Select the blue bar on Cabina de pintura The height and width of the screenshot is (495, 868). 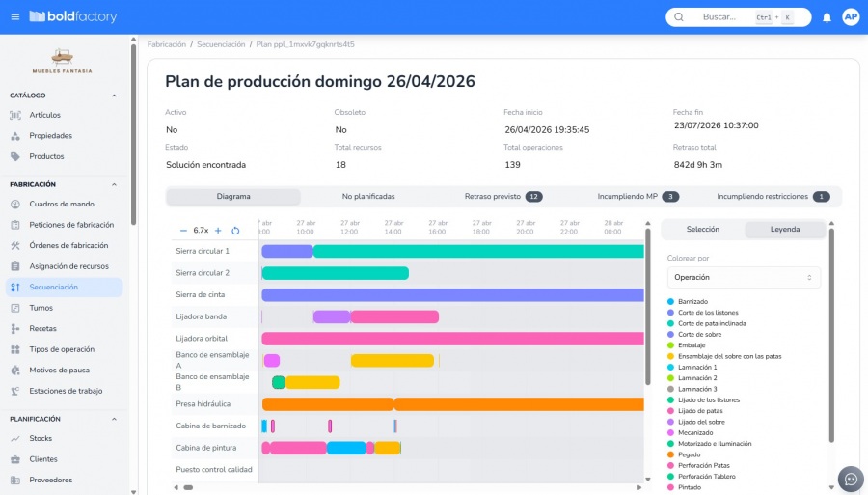point(346,448)
